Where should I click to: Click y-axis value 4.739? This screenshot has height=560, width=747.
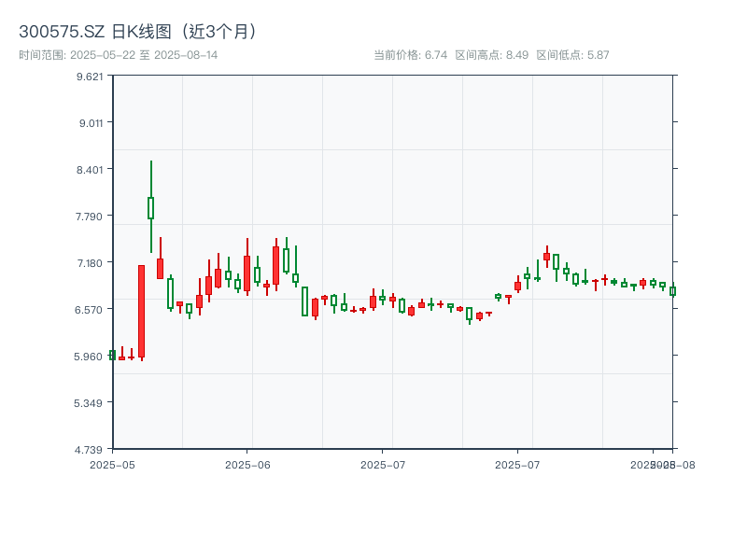click(x=89, y=450)
